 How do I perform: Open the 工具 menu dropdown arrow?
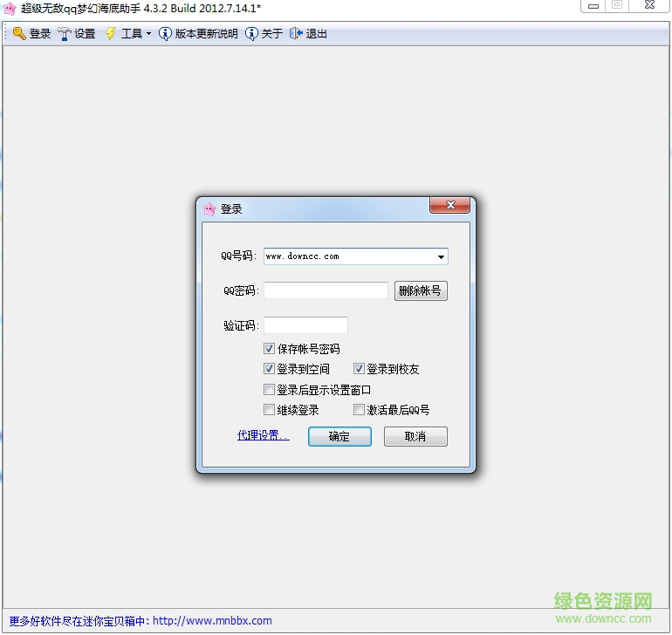pos(148,34)
